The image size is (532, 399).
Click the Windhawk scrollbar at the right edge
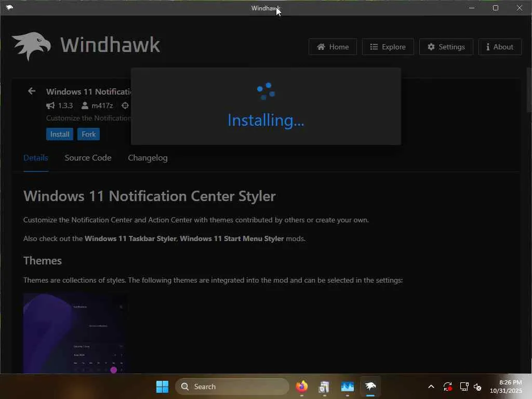(x=529, y=89)
